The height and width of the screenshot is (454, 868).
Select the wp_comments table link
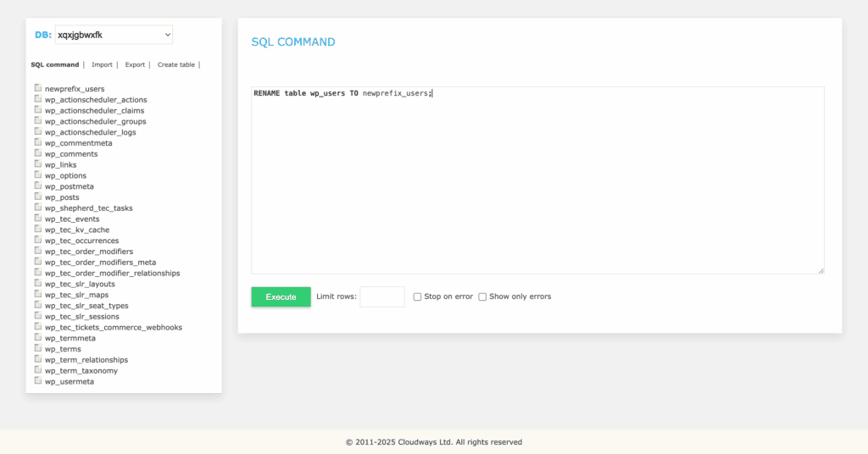(71, 153)
